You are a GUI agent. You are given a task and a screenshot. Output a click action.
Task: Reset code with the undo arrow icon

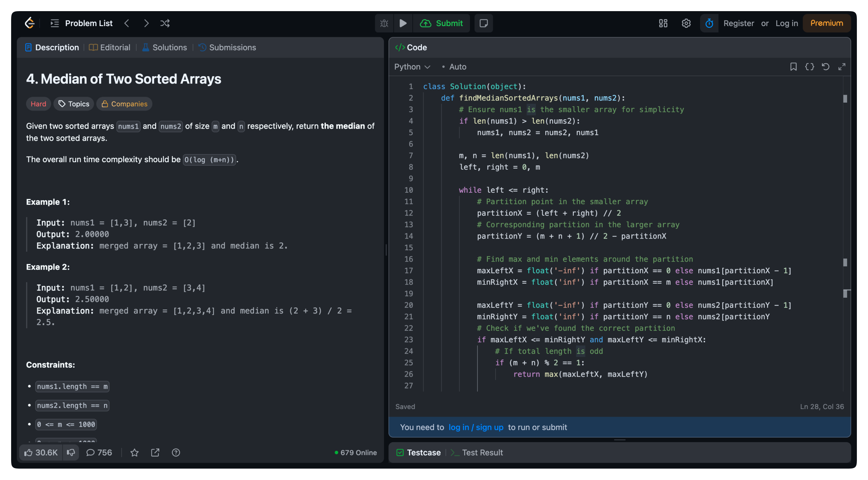(x=826, y=67)
